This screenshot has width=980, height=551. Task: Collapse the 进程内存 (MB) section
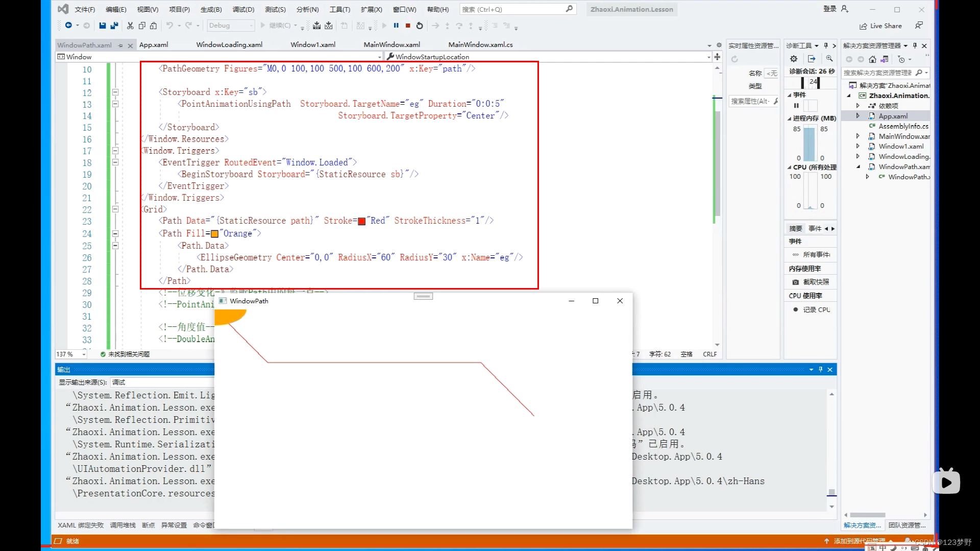[789, 118]
